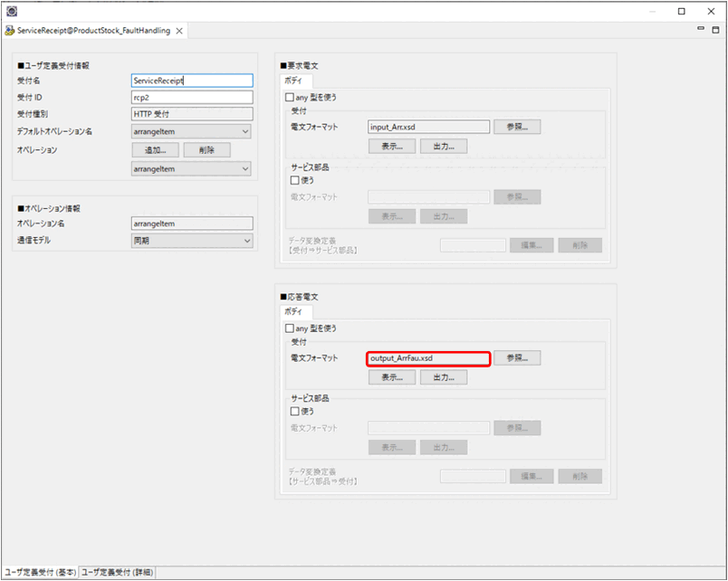Maximize the editor view panel

(716, 30)
